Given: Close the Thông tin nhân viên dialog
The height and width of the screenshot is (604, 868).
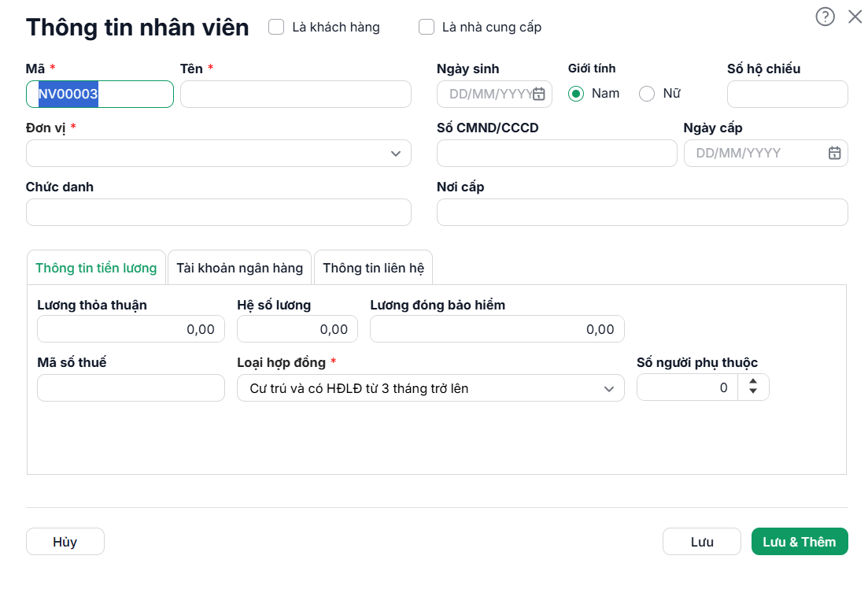Looking at the screenshot, I should [855, 17].
